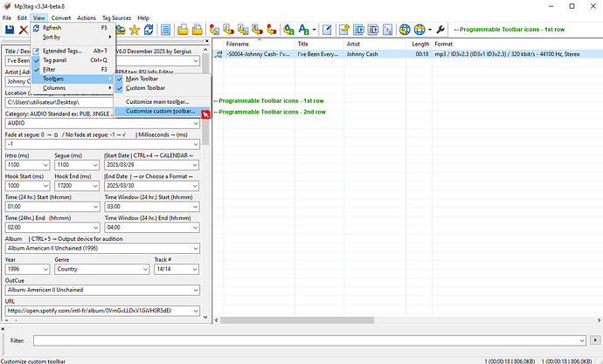Select Refresh in the View menu
The width and height of the screenshot is (603, 364).
click(73, 28)
